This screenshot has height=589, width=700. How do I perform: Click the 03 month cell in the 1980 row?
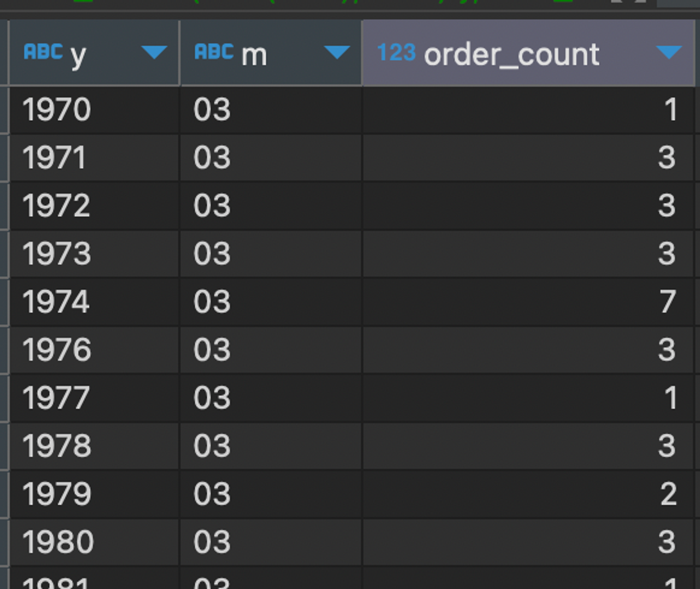[x=271, y=543]
